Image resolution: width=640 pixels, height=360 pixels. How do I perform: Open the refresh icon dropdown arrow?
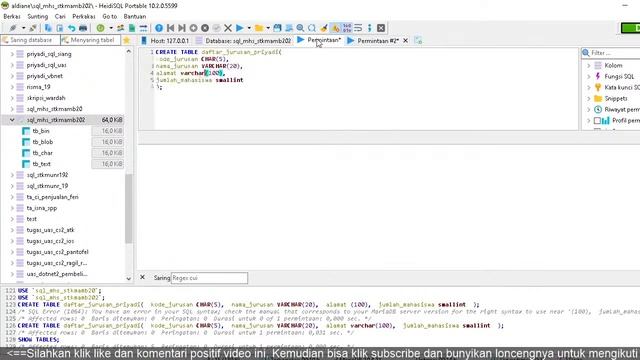tap(111, 28)
